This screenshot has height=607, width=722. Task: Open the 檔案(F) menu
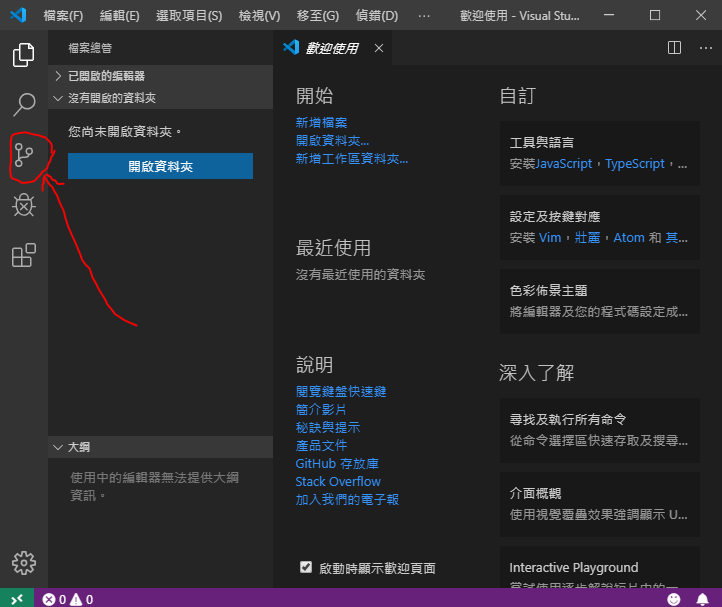click(63, 16)
